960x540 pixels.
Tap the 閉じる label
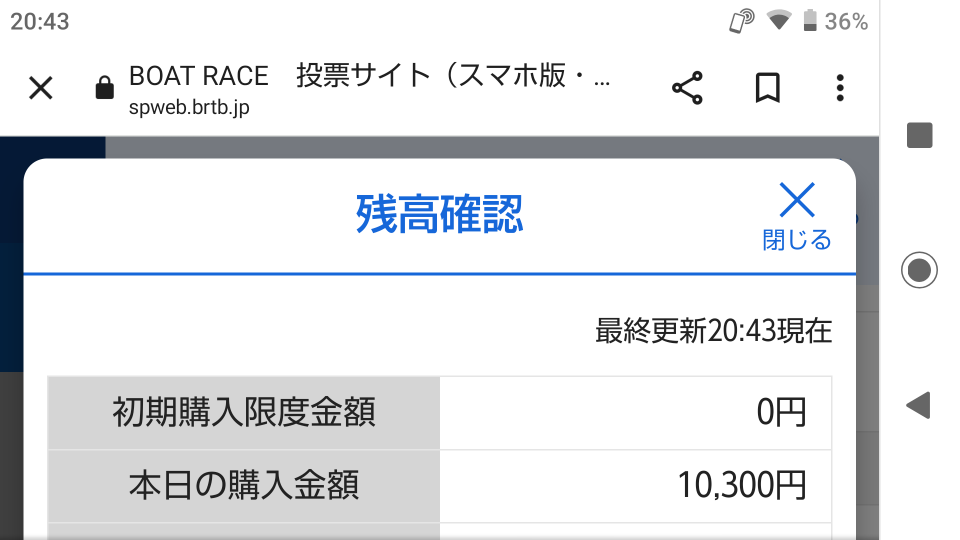point(797,240)
